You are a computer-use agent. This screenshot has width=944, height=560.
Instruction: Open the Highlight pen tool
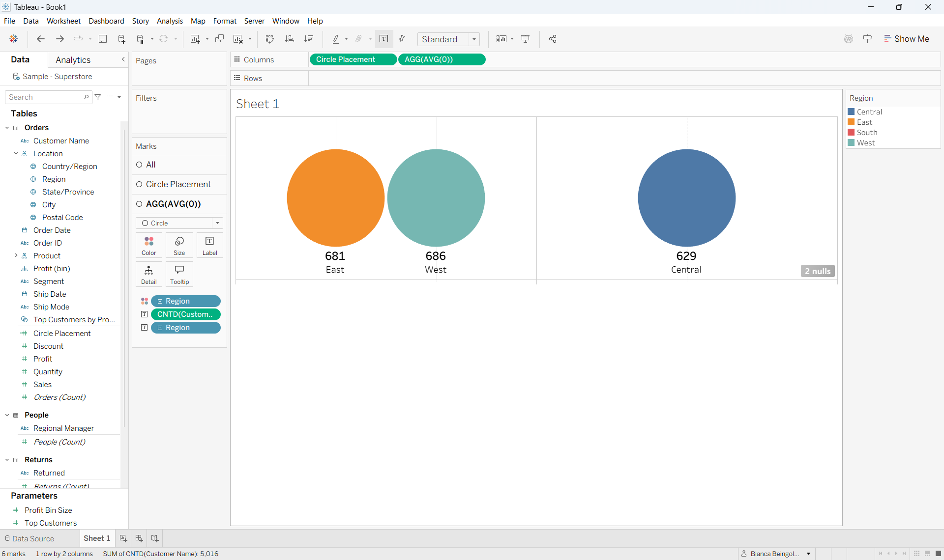[336, 39]
